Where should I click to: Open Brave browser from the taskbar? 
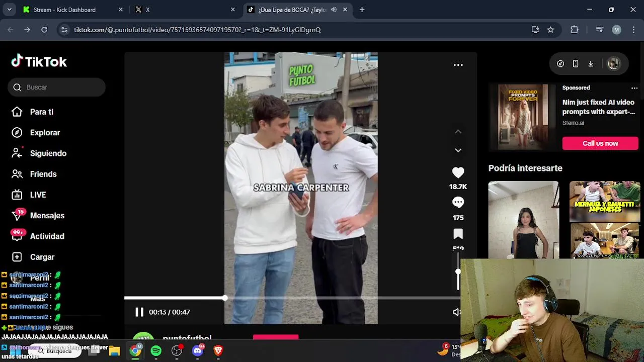click(x=218, y=351)
